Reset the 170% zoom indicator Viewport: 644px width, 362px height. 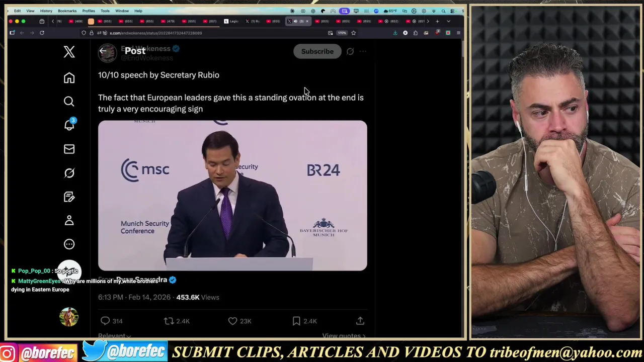pos(342,33)
